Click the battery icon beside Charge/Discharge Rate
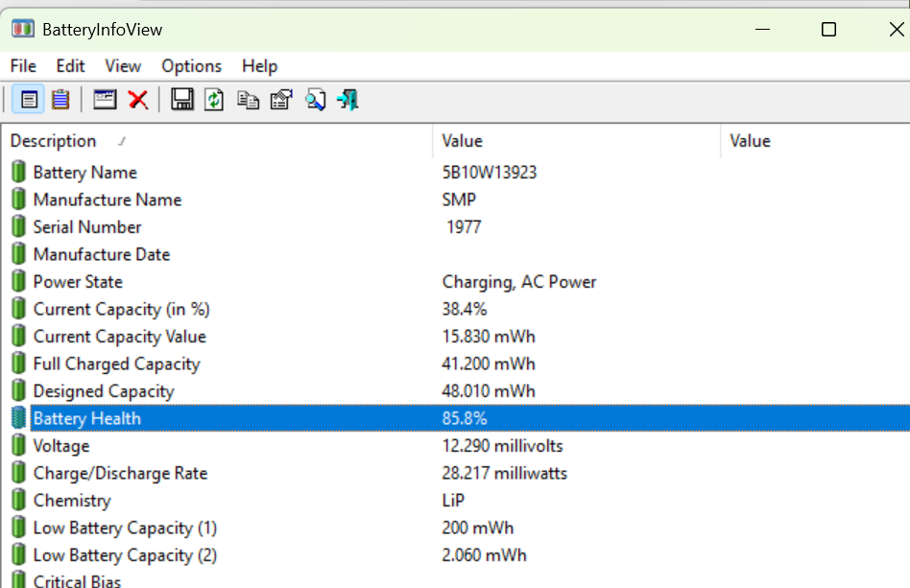This screenshot has width=910, height=588. pos(18,473)
